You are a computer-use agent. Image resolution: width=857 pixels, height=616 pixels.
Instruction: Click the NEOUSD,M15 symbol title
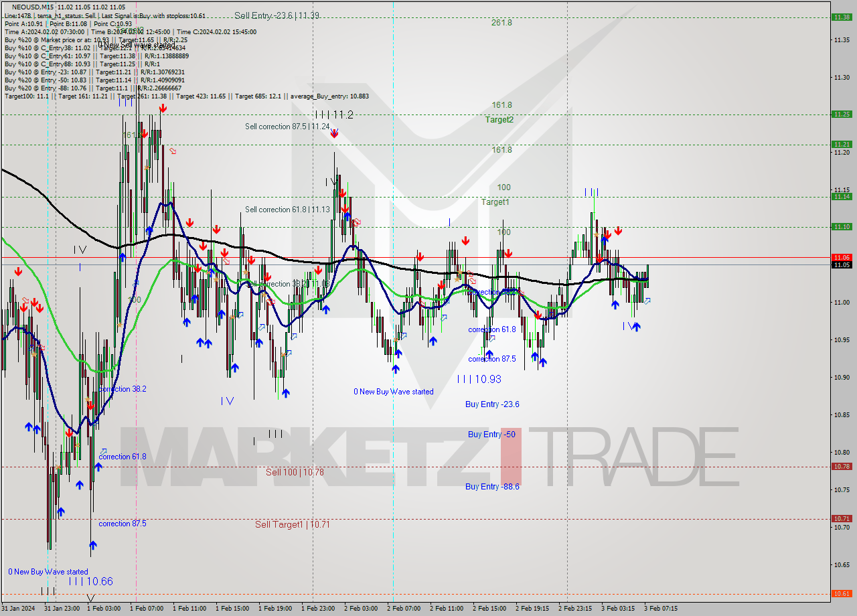33,7
